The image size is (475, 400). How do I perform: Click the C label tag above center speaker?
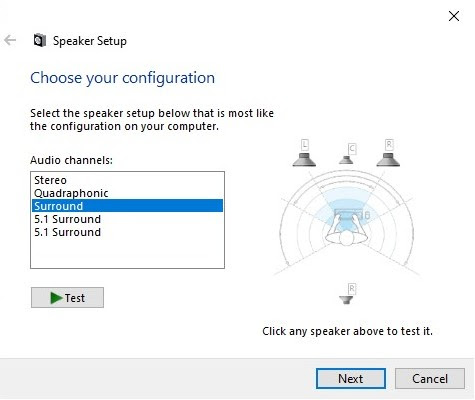(352, 148)
